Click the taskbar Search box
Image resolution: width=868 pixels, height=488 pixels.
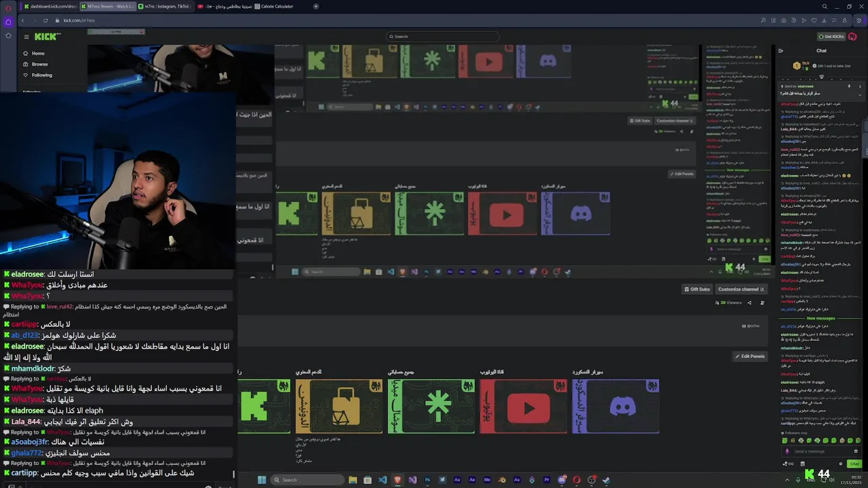[x=307, y=480]
